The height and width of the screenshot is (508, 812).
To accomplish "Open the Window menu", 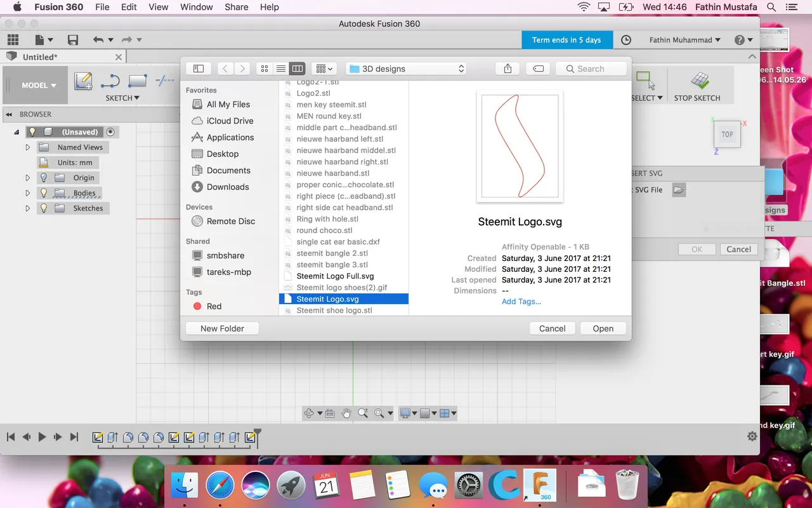I will tap(196, 7).
